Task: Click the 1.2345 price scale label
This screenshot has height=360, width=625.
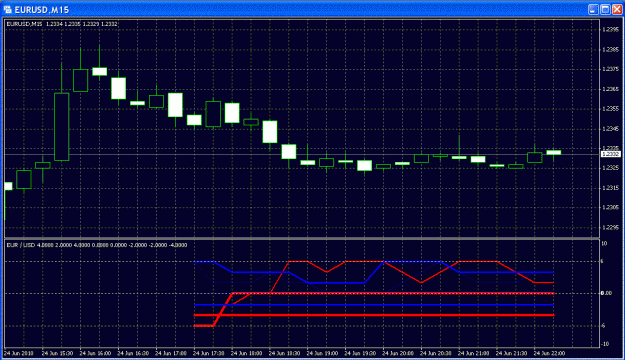Action: coord(611,128)
